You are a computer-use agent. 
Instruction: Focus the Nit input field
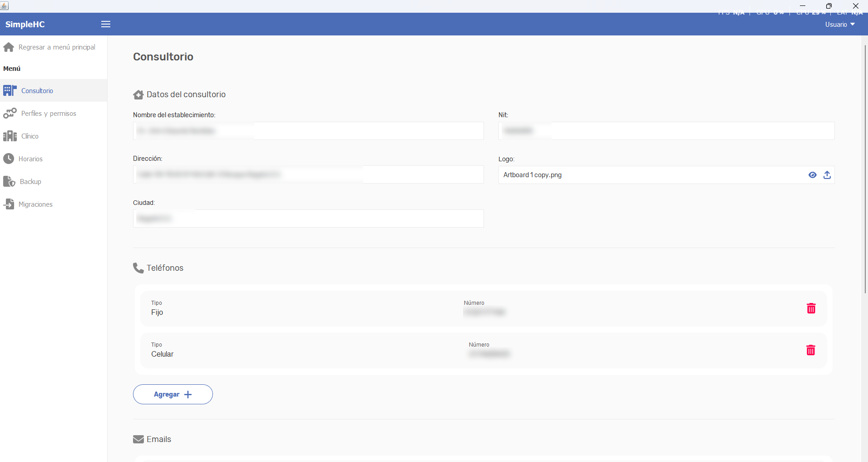pos(666,131)
